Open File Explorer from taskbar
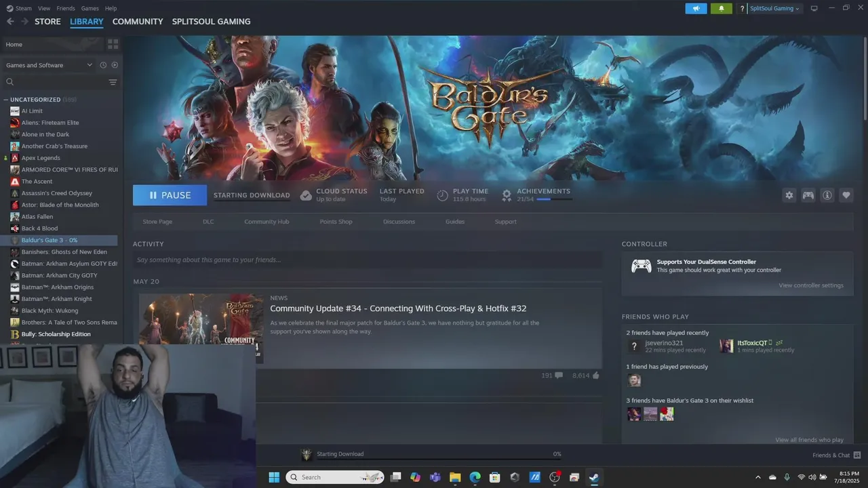The image size is (868, 488). click(455, 477)
